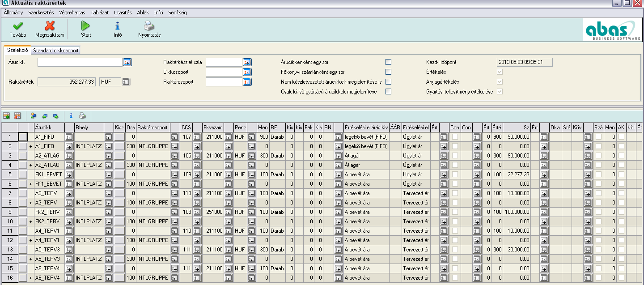Open the Segítség menu
Viewport: 644px width, 285px height.
tap(178, 13)
